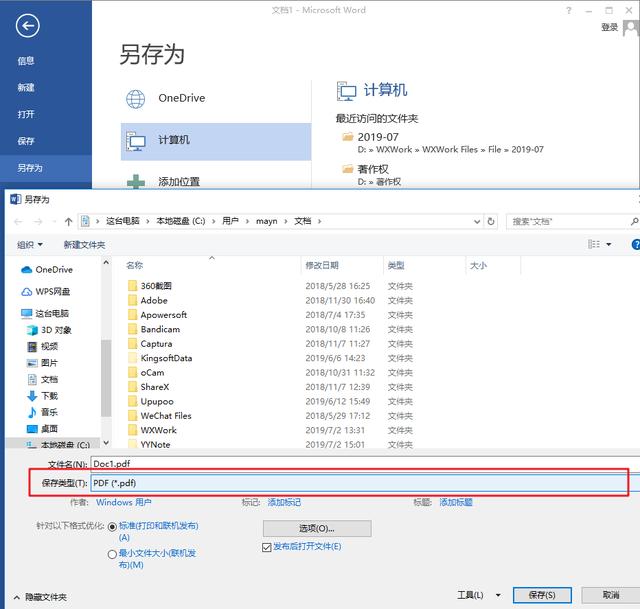This screenshot has width=640, height=609.
Task: Click 登录 in Word window
Action: (609, 27)
